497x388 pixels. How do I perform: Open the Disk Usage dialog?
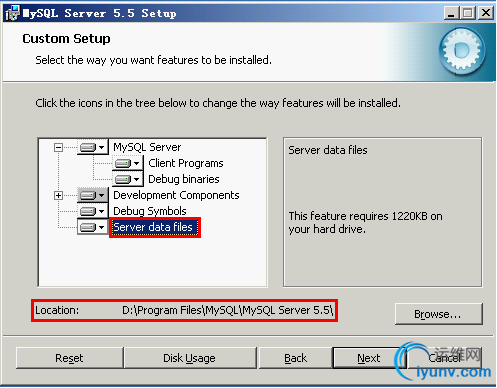pos(190,358)
